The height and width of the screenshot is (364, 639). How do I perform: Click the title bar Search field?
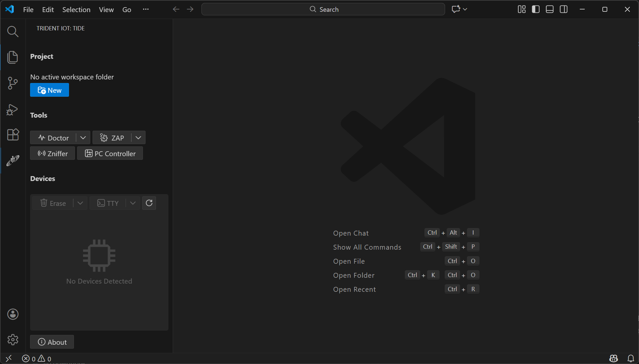pyautogui.click(x=323, y=9)
